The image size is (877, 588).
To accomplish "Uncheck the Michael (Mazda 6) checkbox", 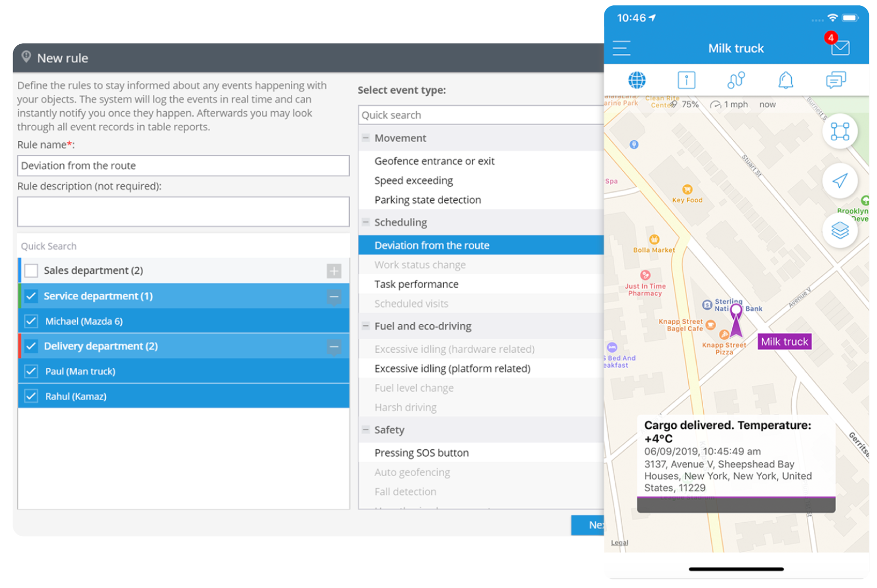I will point(31,322).
